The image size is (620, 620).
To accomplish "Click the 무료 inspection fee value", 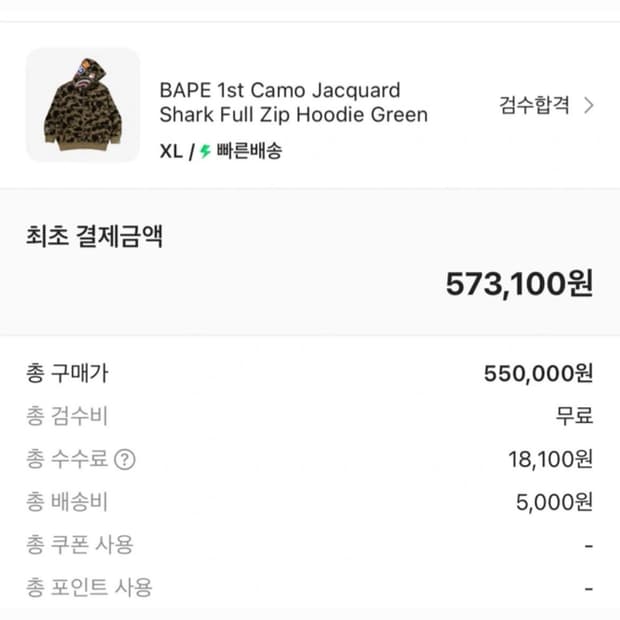I will [575, 417].
